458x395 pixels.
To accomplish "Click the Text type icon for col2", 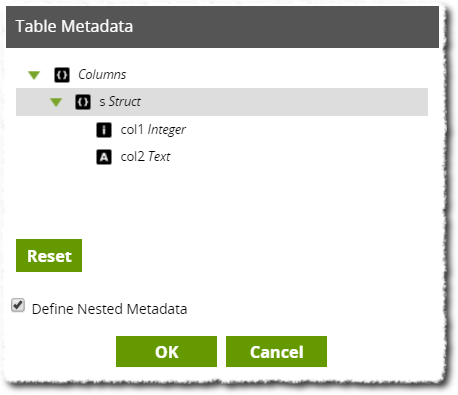I will (x=104, y=157).
